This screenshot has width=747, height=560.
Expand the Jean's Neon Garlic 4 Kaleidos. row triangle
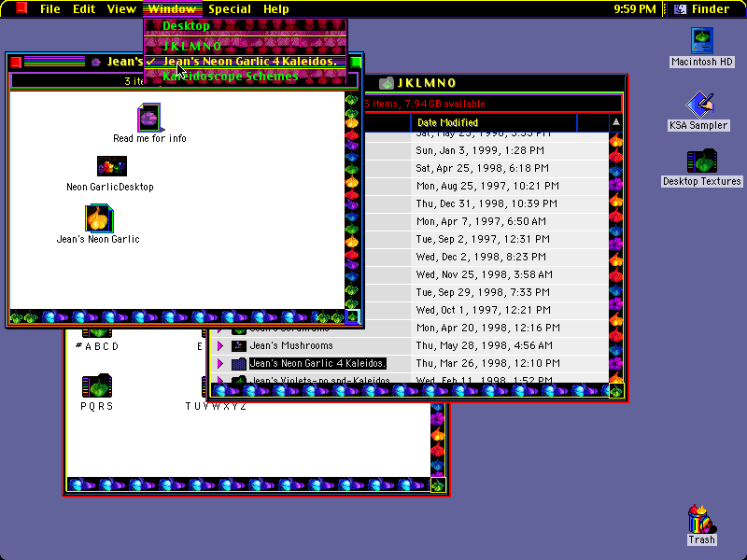[x=220, y=364]
